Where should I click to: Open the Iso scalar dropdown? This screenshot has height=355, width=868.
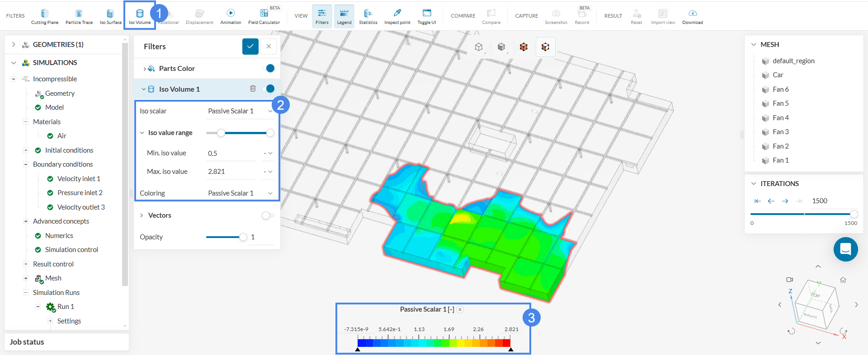(x=240, y=111)
